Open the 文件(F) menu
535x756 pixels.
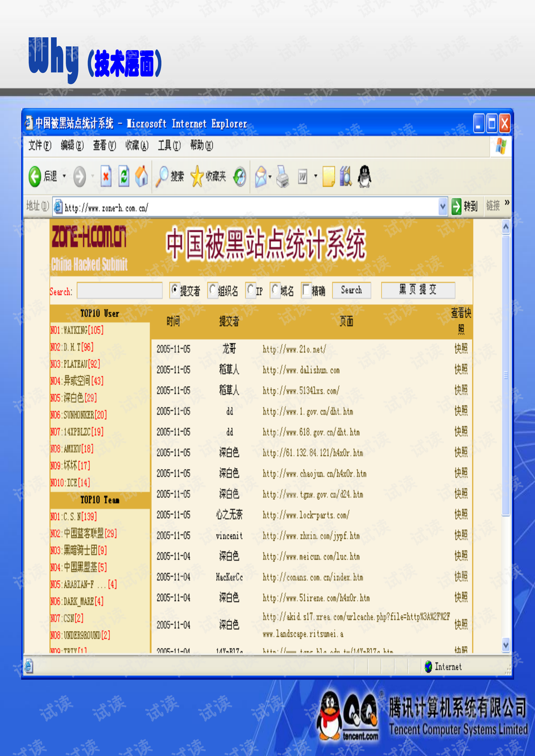40,145
